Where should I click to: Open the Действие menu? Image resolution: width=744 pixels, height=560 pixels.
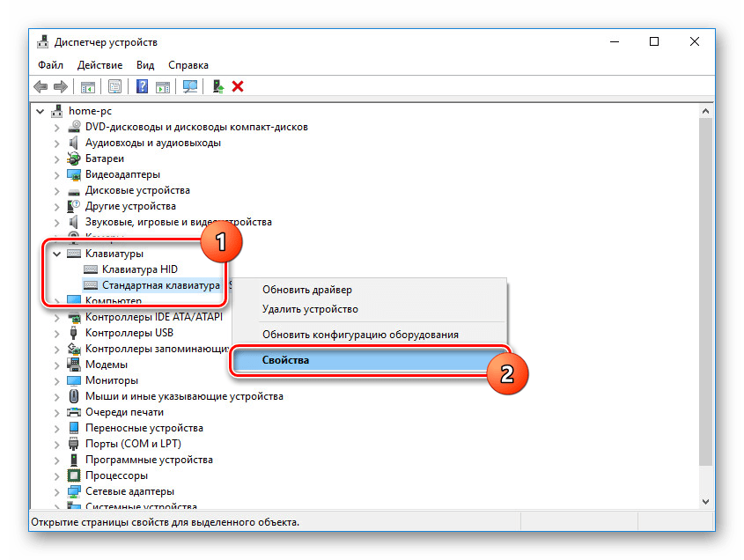click(x=100, y=65)
